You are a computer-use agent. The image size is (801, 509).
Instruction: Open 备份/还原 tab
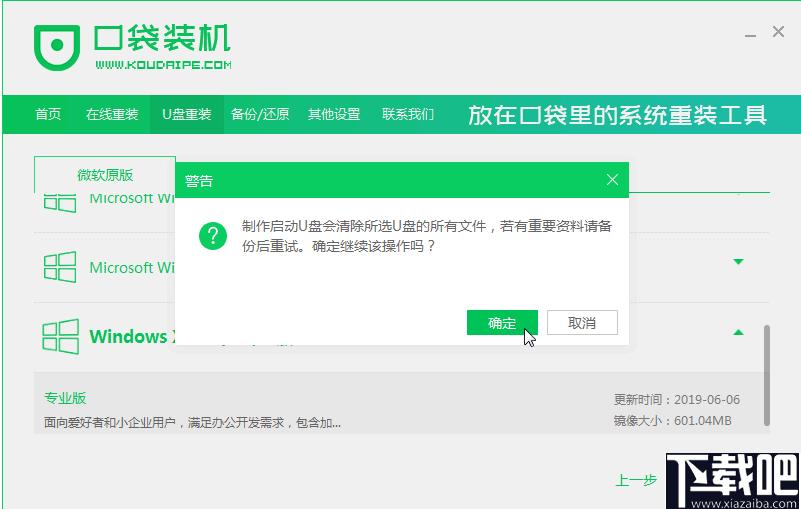click(x=260, y=114)
